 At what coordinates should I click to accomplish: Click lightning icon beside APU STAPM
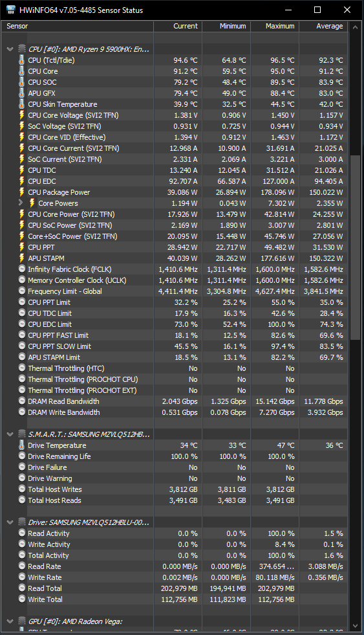pos(22,258)
